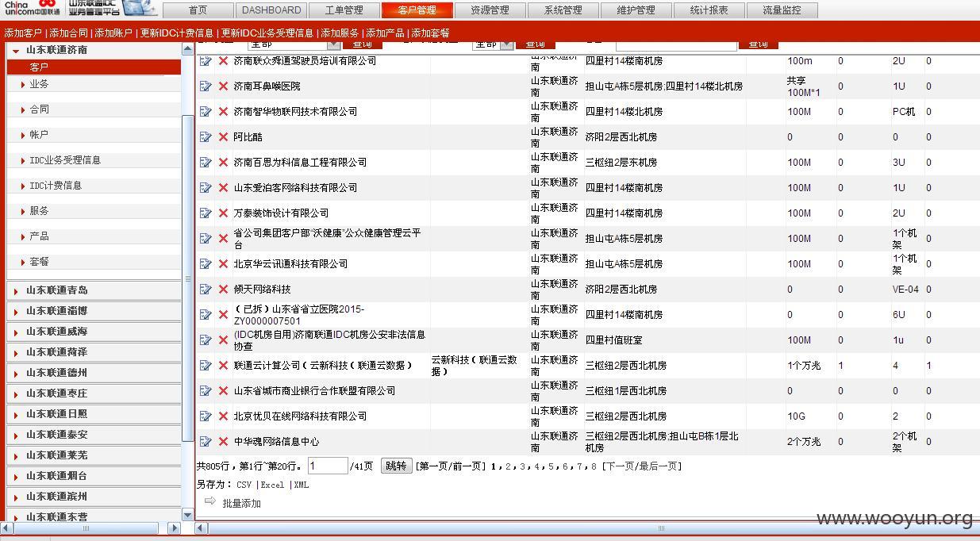
Task: Edit the 山东省城市商业银行合作联盟有限公司 row
Action: point(206,390)
